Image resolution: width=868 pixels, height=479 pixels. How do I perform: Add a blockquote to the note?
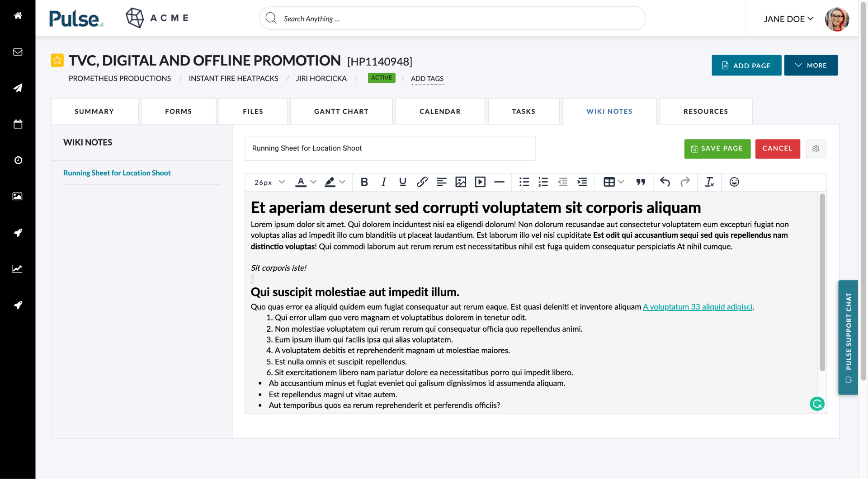641,182
